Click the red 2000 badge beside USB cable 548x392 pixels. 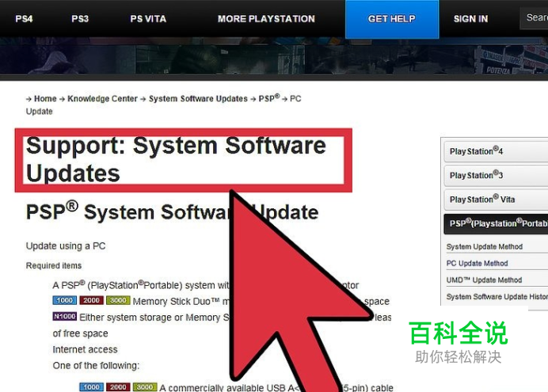click(x=118, y=387)
